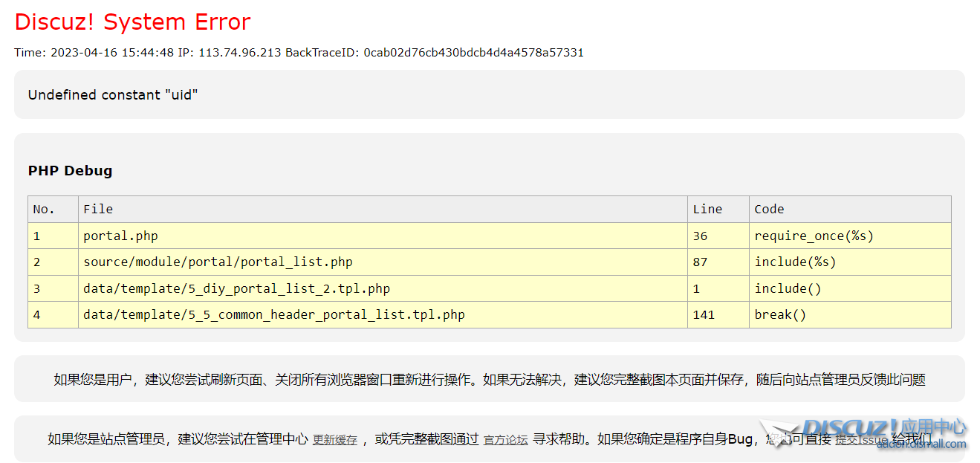The height and width of the screenshot is (463, 980).
Task: Click the BackTraceID hash value
Action: point(473,53)
